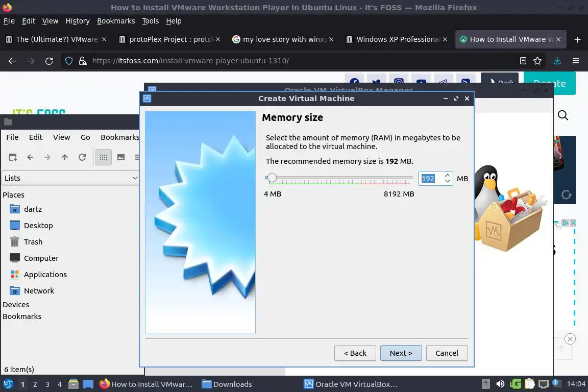Go forward in the file manager toolbar
The height and width of the screenshot is (392, 588).
47,157
